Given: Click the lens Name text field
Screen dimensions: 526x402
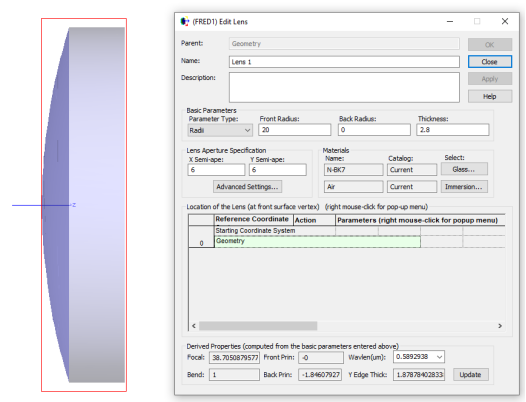Looking at the screenshot, I should (x=344, y=62).
